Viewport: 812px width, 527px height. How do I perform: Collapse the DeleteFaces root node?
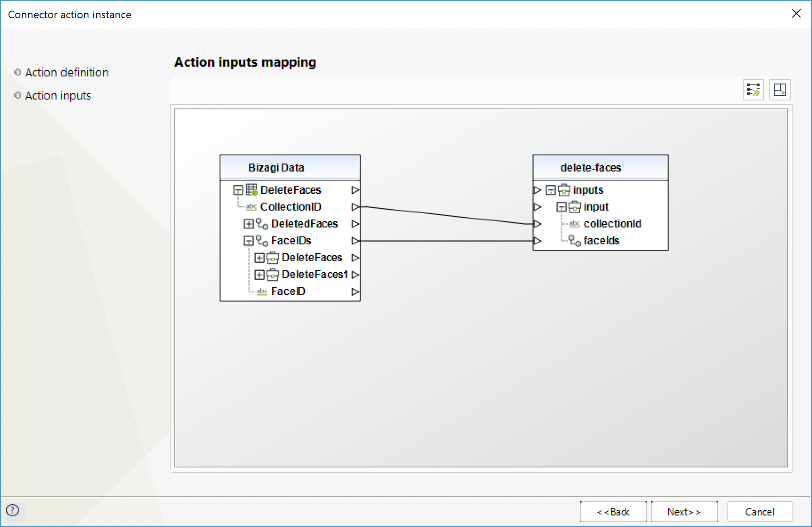coord(238,190)
